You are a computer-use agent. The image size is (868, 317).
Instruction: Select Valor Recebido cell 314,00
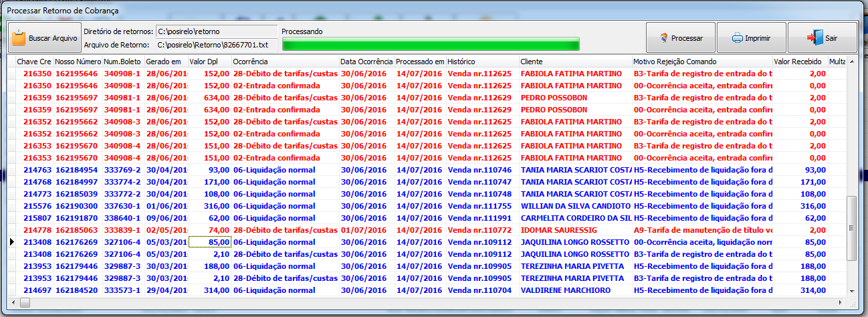tap(800, 290)
